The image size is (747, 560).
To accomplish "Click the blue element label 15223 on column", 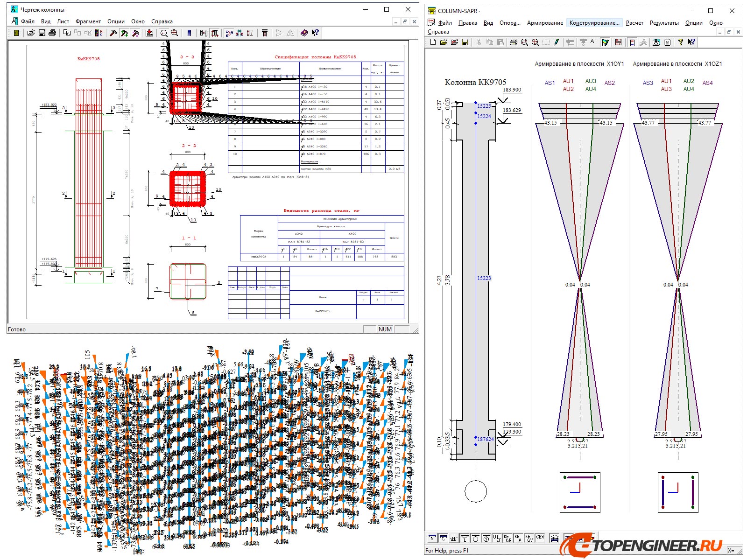I will [x=484, y=278].
